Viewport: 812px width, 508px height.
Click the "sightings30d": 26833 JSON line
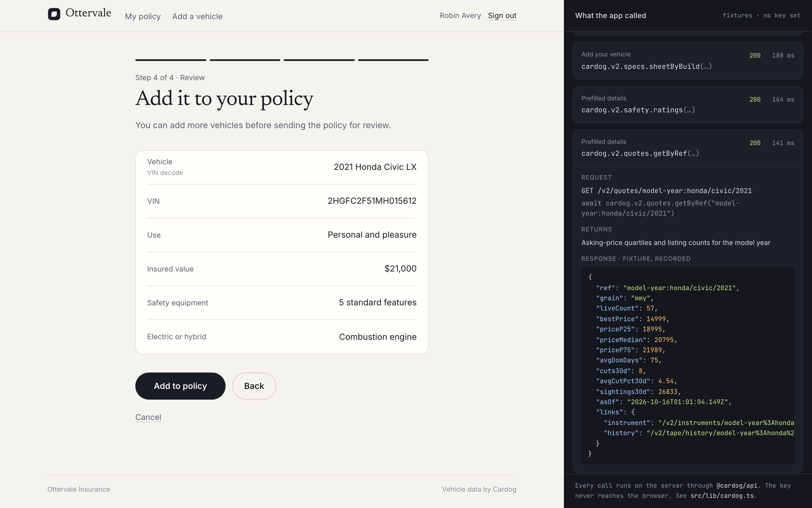coord(638,392)
